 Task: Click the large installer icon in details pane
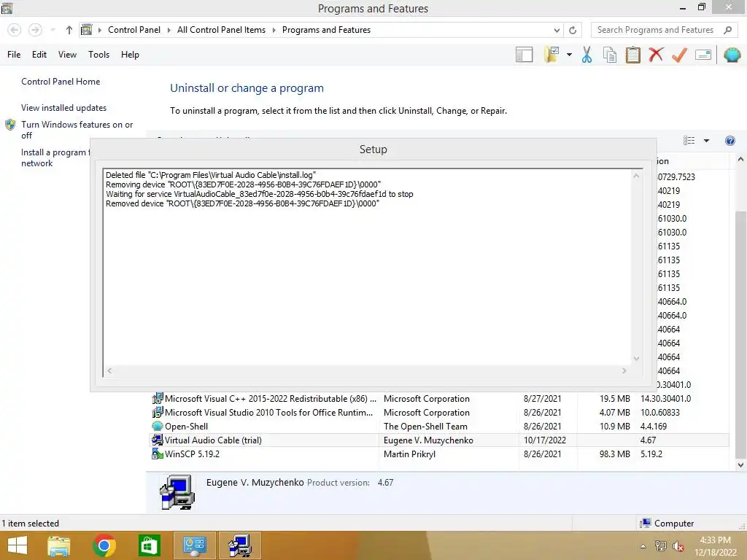177,492
